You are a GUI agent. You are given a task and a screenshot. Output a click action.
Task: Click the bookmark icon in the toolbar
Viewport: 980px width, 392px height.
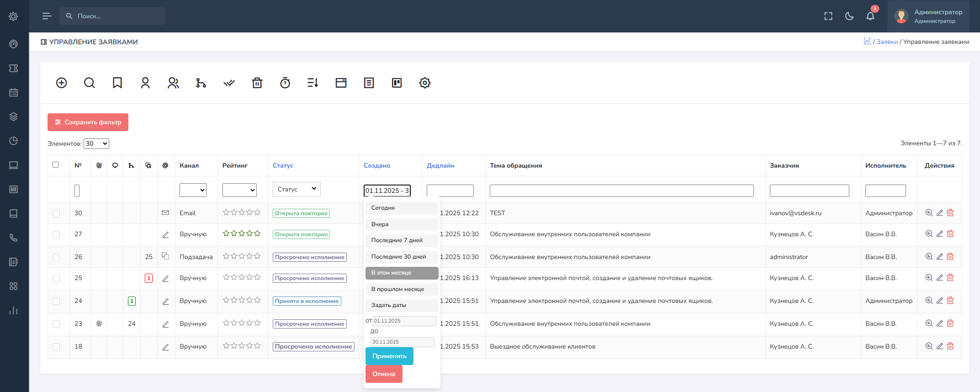[x=117, y=83]
